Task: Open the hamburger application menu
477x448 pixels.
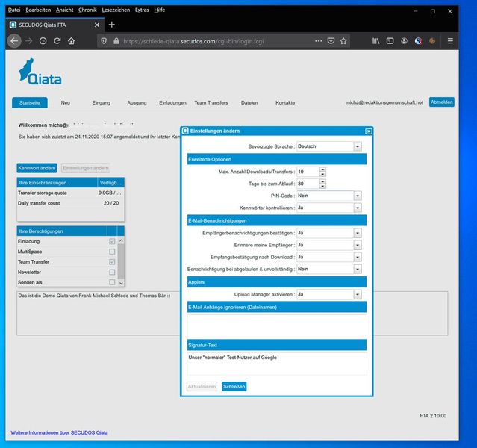Action: click(x=450, y=41)
